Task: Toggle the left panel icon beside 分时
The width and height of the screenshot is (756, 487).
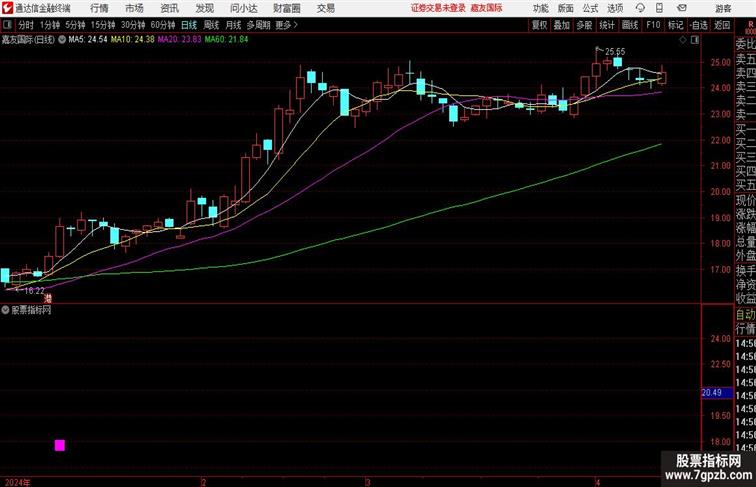Action: 7,25
